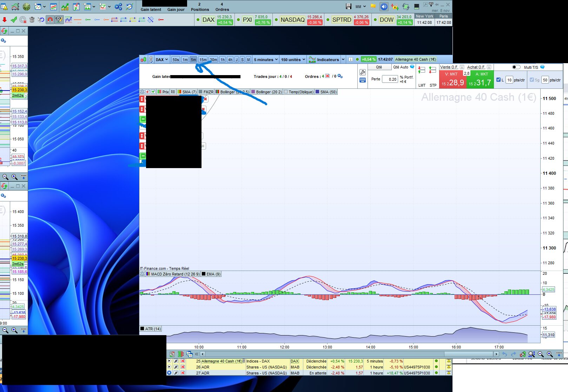The height and width of the screenshot is (392, 568).
Task: Click the STP stop order icon
Action: [432, 71]
